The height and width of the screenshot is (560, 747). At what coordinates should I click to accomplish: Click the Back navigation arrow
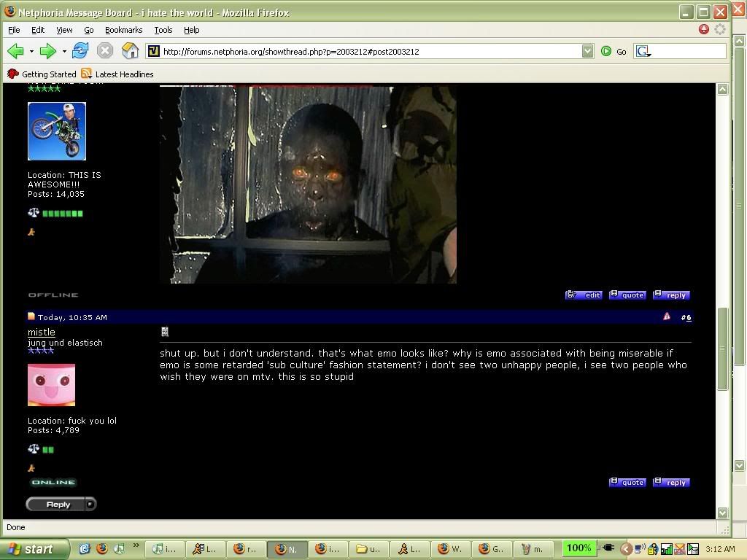tap(15, 51)
